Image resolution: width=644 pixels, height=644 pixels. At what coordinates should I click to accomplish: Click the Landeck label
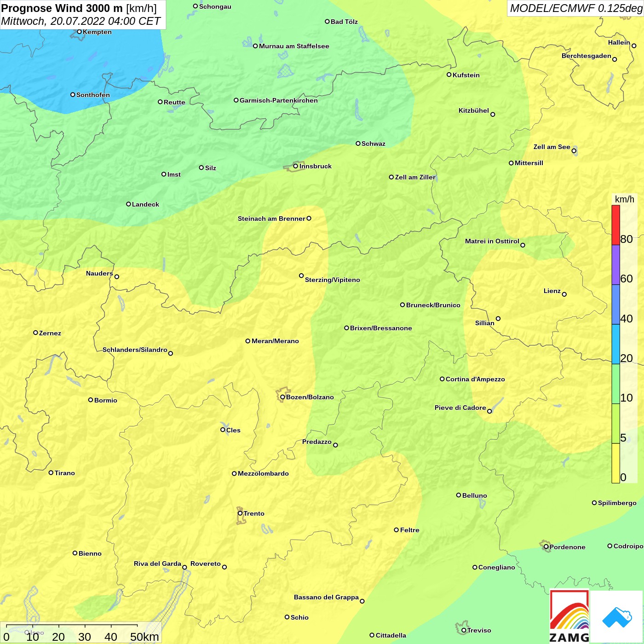click(145, 204)
